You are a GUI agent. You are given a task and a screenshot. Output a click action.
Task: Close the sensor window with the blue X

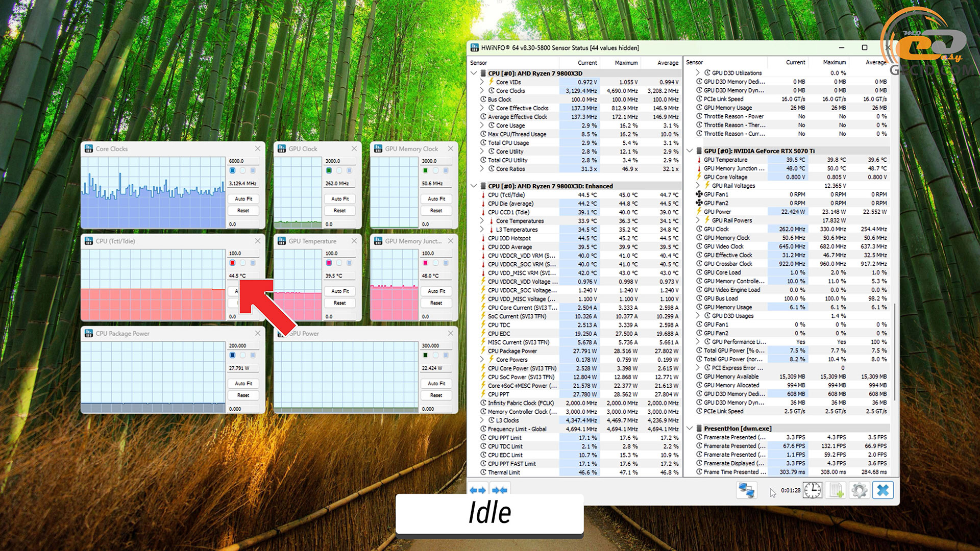[883, 490]
